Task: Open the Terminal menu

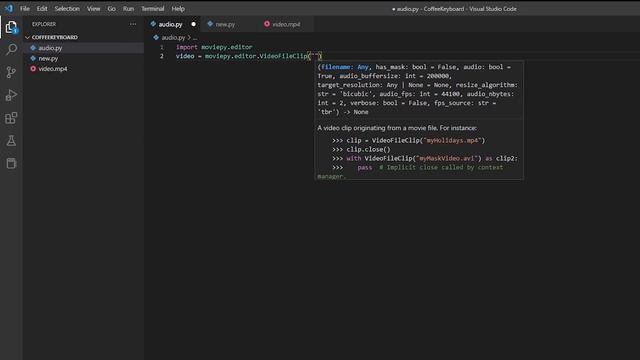Action: click(153, 9)
